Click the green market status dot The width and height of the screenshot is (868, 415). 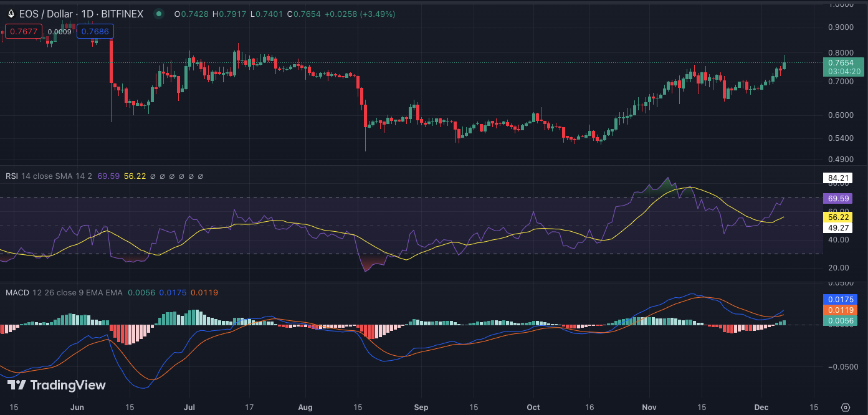click(159, 14)
